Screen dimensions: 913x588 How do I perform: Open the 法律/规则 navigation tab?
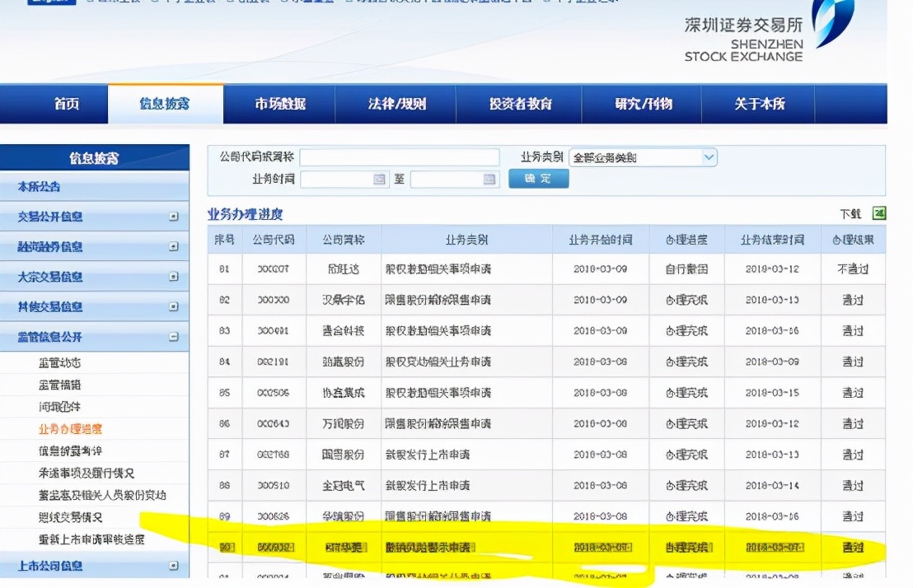click(x=396, y=105)
